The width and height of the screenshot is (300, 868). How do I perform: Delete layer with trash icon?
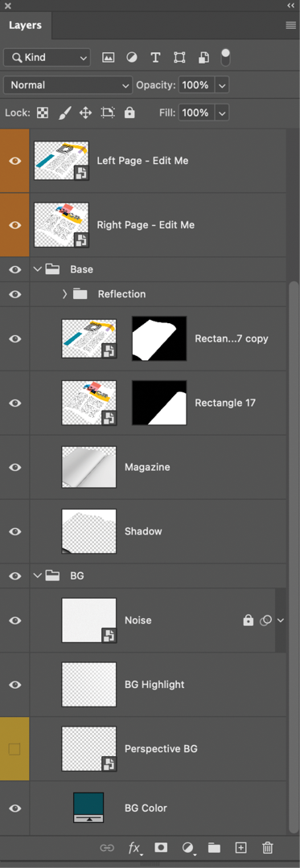point(268,848)
